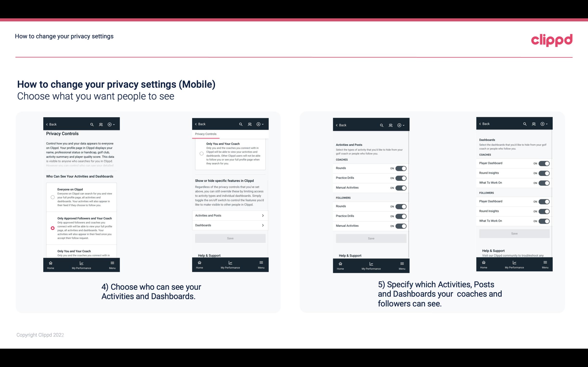Tap the Back arrow icon top left
The height and width of the screenshot is (367, 588).
47,124
